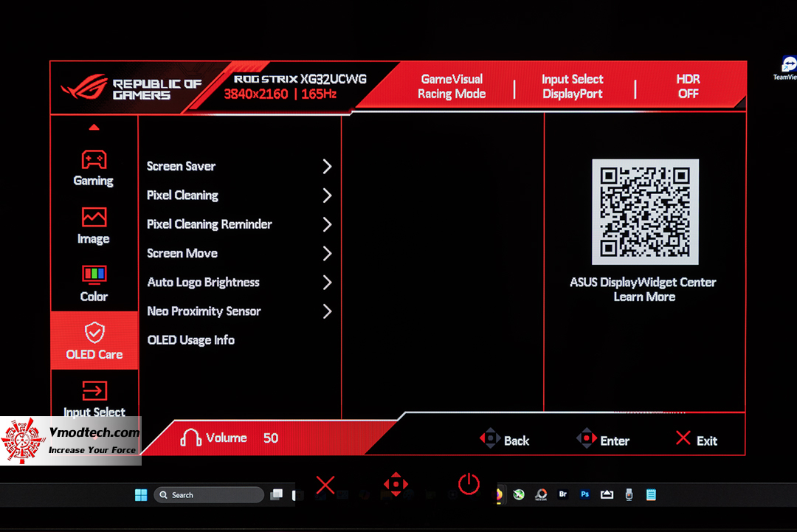Select Auto Logo Brightness

coord(204,282)
